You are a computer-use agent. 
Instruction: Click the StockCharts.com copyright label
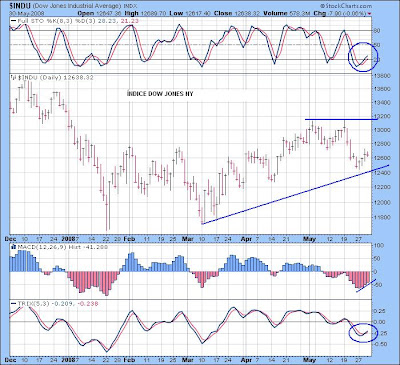(346, 6)
